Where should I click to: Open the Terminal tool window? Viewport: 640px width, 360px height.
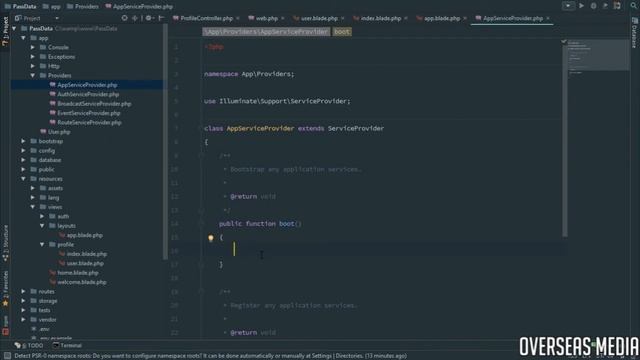click(67, 345)
